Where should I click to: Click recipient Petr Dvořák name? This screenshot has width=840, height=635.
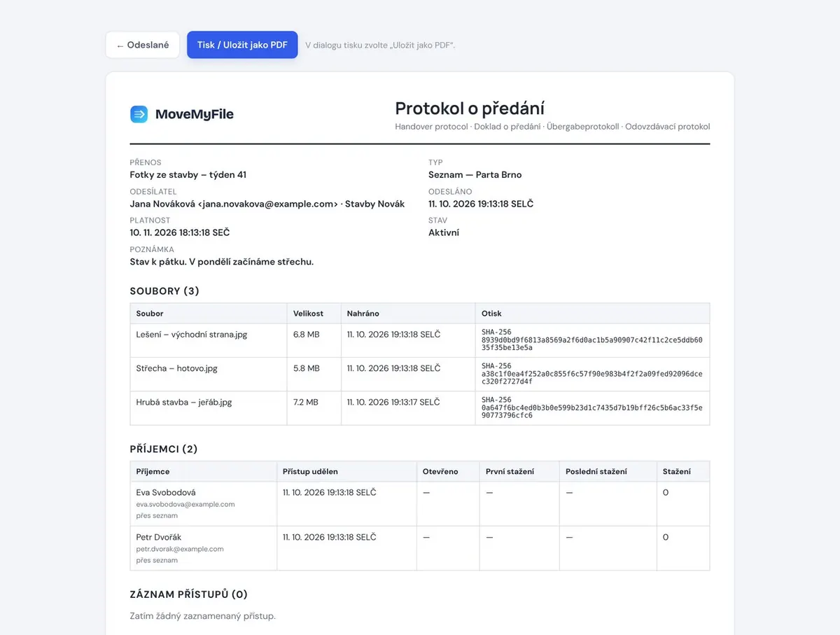pyautogui.click(x=157, y=537)
